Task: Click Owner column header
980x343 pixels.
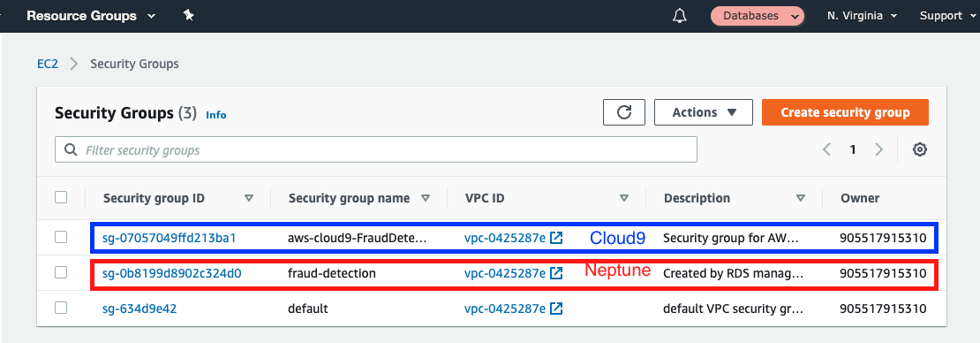Action: coord(859,198)
